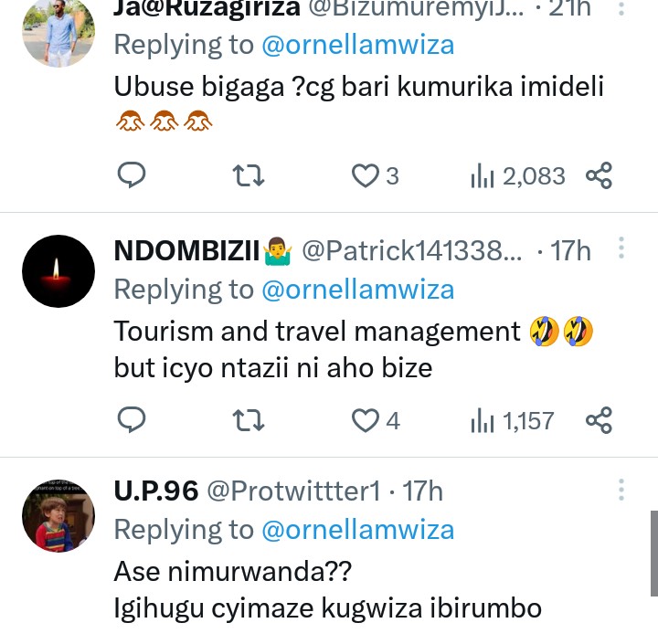This screenshot has width=658, height=644.
Task: Open the @Protwittter1 profile handle
Action: tap(292, 491)
